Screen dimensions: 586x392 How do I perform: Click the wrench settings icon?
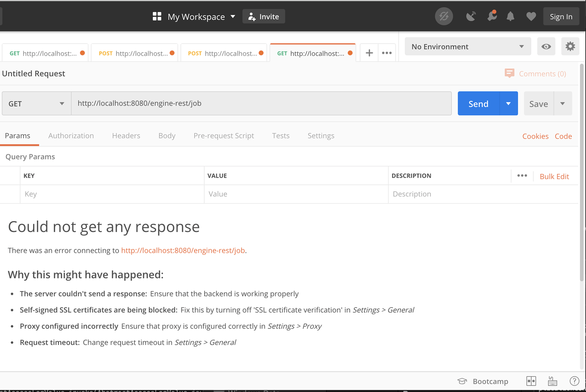pos(492,17)
